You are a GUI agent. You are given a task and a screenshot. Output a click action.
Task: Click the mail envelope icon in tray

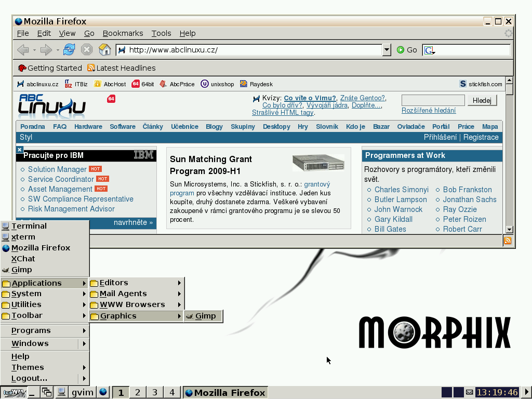pyautogui.click(x=469, y=393)
